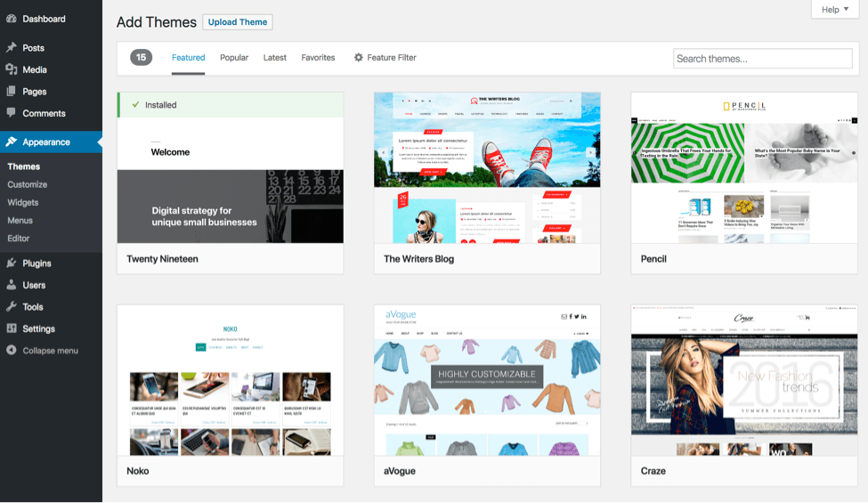Click the Add Themes page heading
868x503 pixels.
[x=156, y=22]
